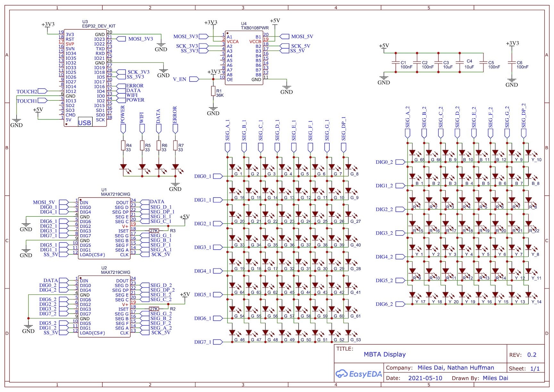Click the GND symbol below resistor R1
Viewport: 554px width, 392px height.
pyautogui.click(x=213, y=111)
